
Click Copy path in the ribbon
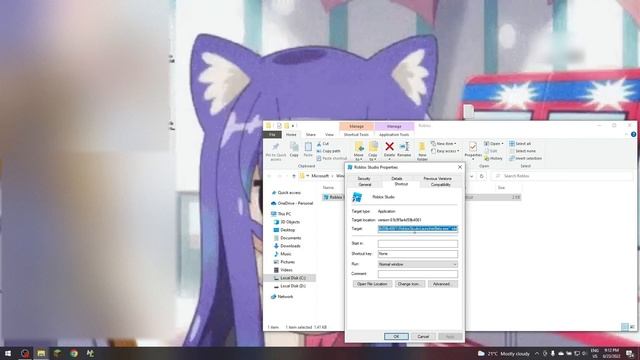pyautogui.click(x=329, y=151)
